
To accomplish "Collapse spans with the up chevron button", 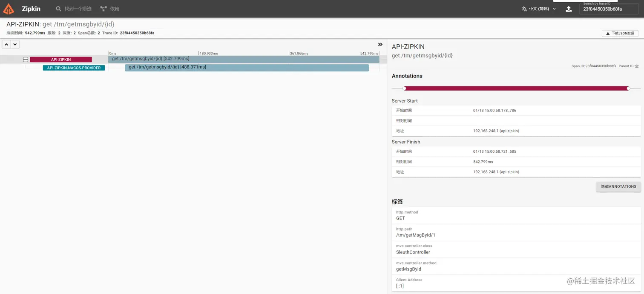I will 7,44.
